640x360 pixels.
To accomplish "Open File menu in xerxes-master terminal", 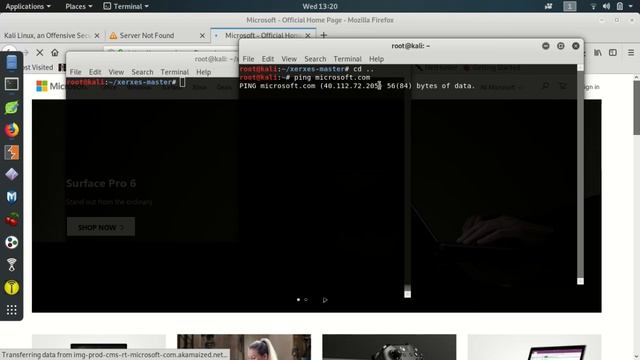I will (76, 72).
